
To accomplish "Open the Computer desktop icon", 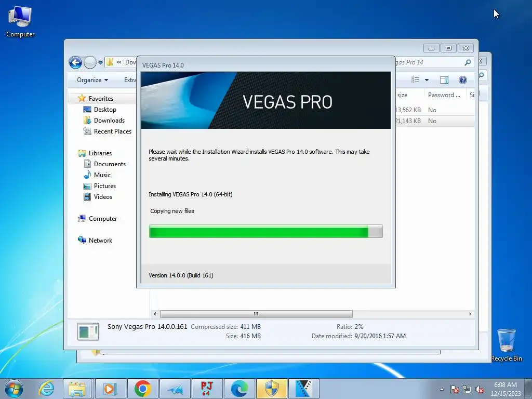I will tap(20, 21).
